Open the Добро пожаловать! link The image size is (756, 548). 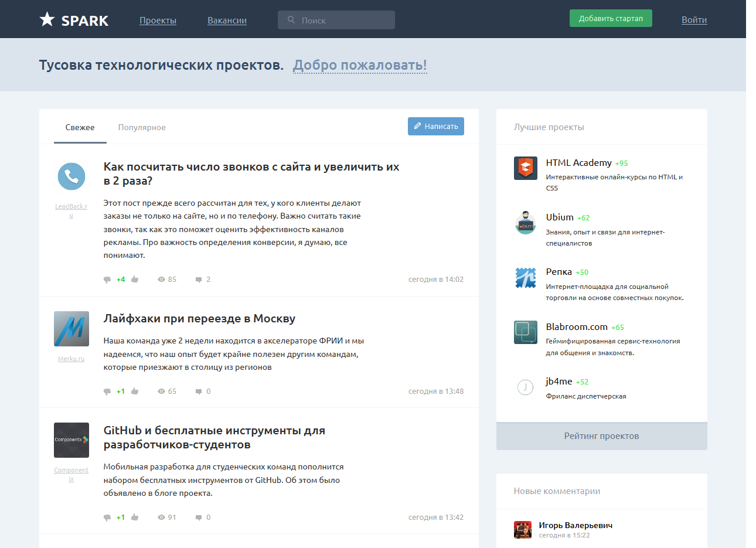pos(360,64)
